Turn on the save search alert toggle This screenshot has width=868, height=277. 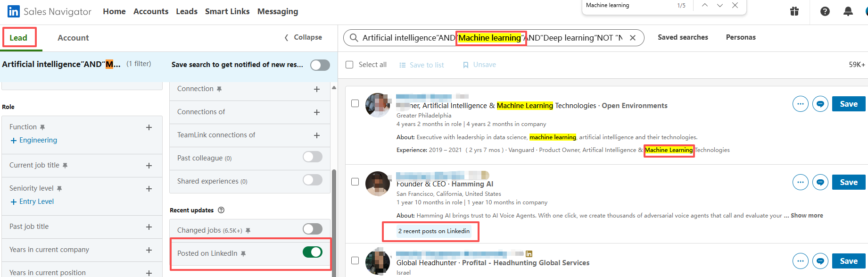[320, 65]
